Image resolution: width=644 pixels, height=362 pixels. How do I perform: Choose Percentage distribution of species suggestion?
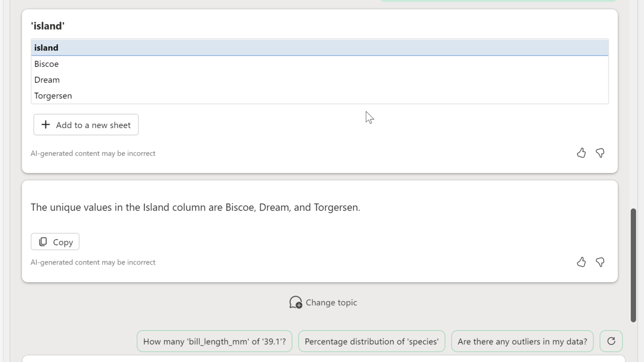(x=371, y=341)
